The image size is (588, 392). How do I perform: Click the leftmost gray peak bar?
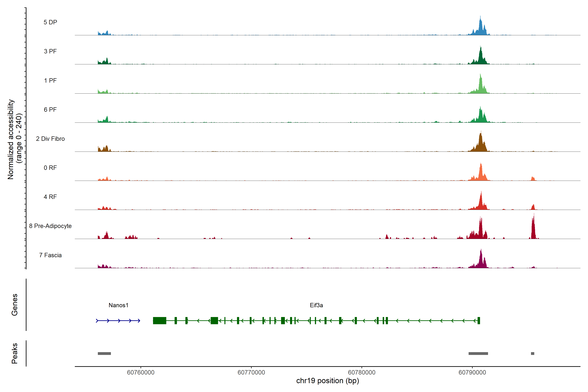(x=104, y=353)
